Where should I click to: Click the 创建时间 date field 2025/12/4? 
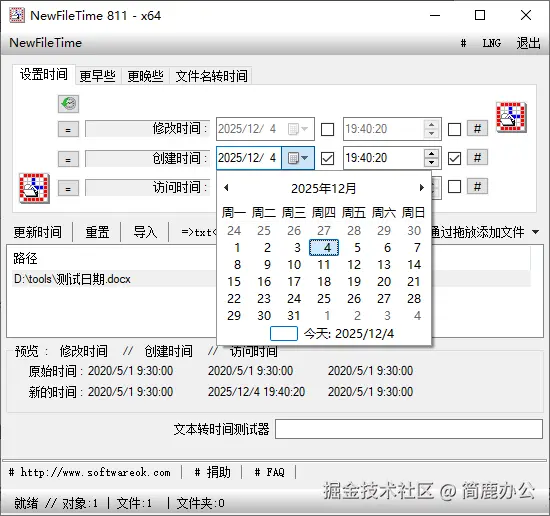point(248,158)
